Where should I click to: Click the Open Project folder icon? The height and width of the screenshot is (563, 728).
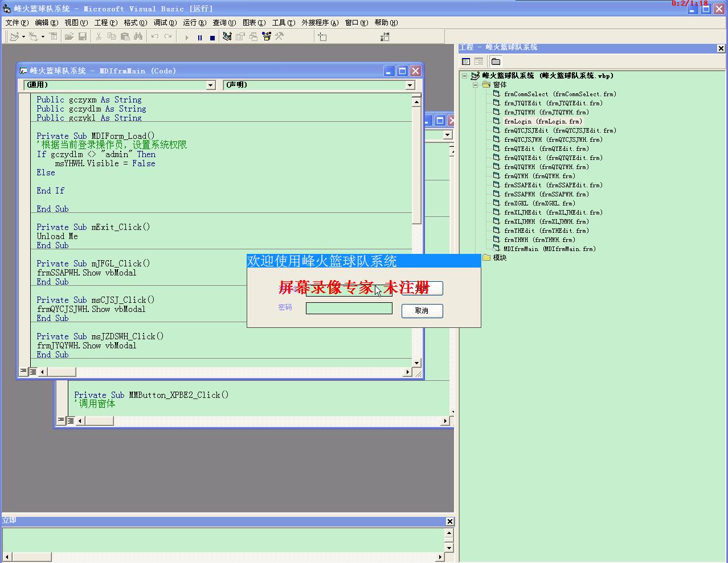click(69, 36)
